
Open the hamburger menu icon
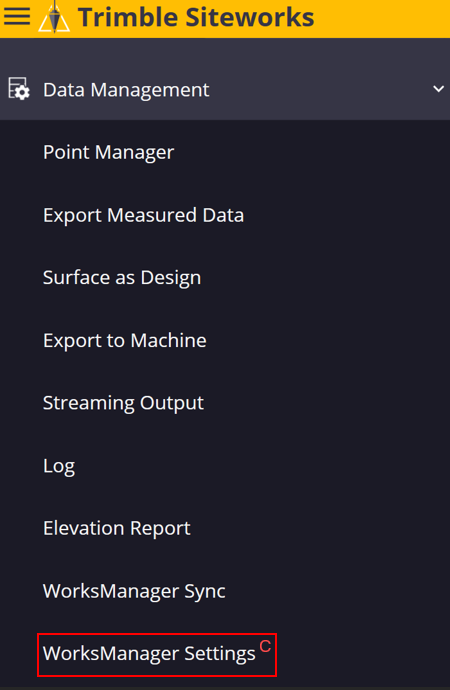pyautogui.click(x=17, y=17)
